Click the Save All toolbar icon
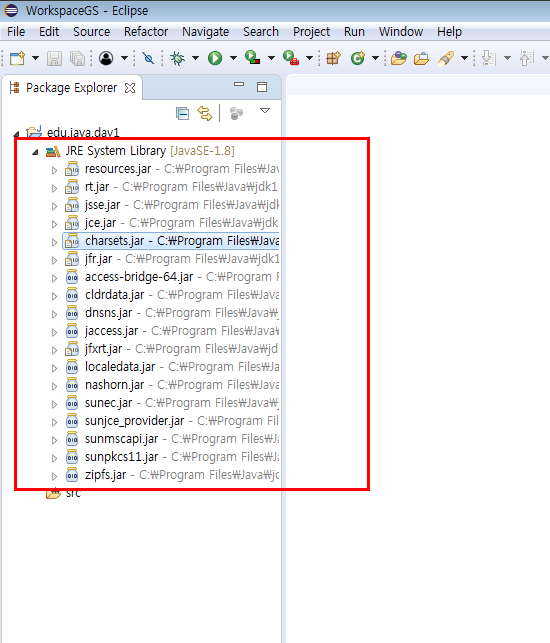 (77, 58)
